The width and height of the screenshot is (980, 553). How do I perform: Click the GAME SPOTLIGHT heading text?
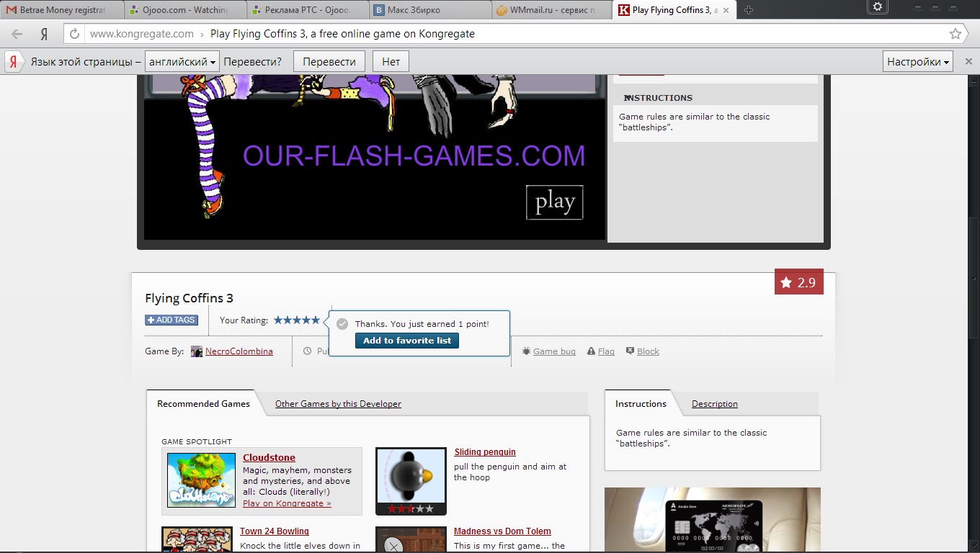[x=197, y=441]
